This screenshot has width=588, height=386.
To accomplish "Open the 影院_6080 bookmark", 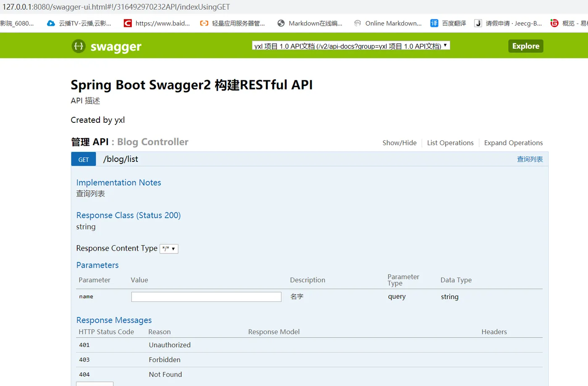I will coord(17,23).
